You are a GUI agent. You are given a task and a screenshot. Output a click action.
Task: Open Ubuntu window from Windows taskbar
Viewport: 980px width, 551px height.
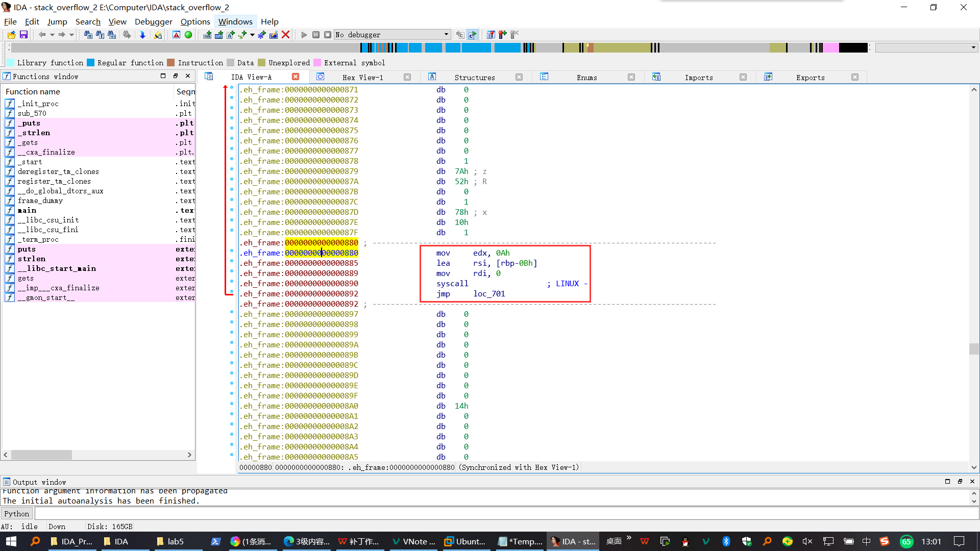[x=464, y=541]
